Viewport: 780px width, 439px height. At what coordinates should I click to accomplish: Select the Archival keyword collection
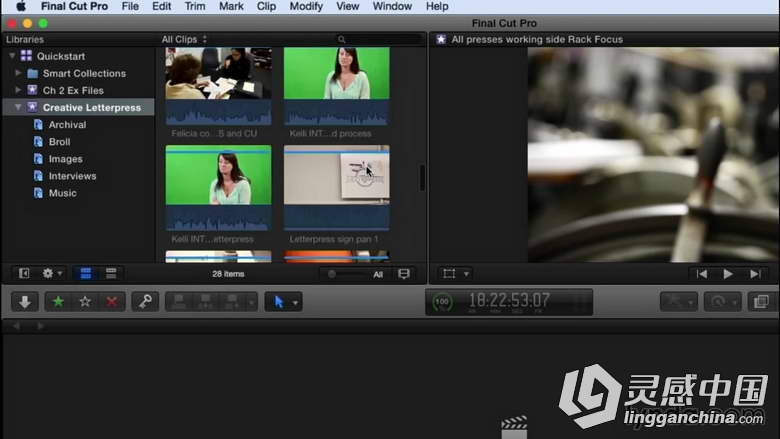(67, 125)
